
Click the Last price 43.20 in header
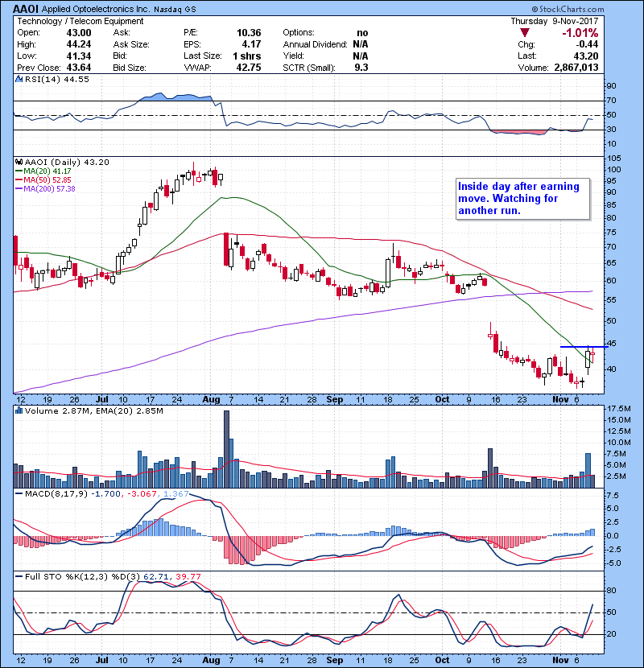pos(586,56)
